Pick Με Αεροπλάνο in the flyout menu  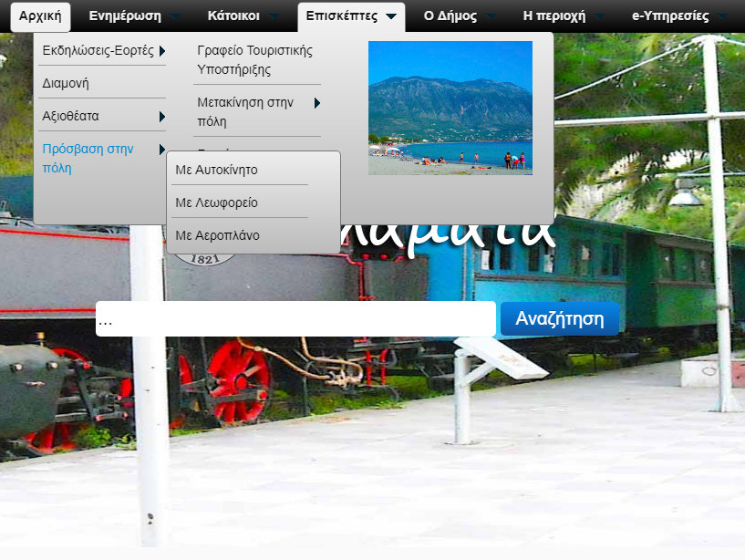tap(217, 235)
